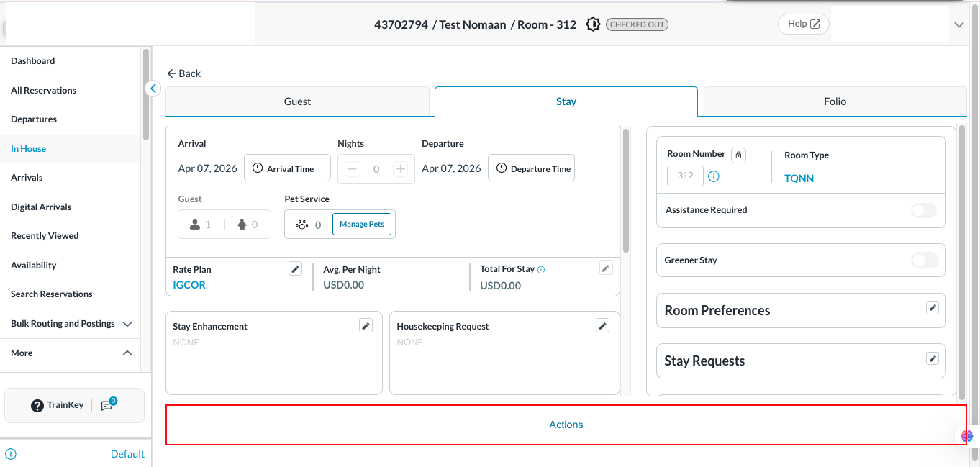Click the theme icon beside Room 312

(x=593, y=24)
